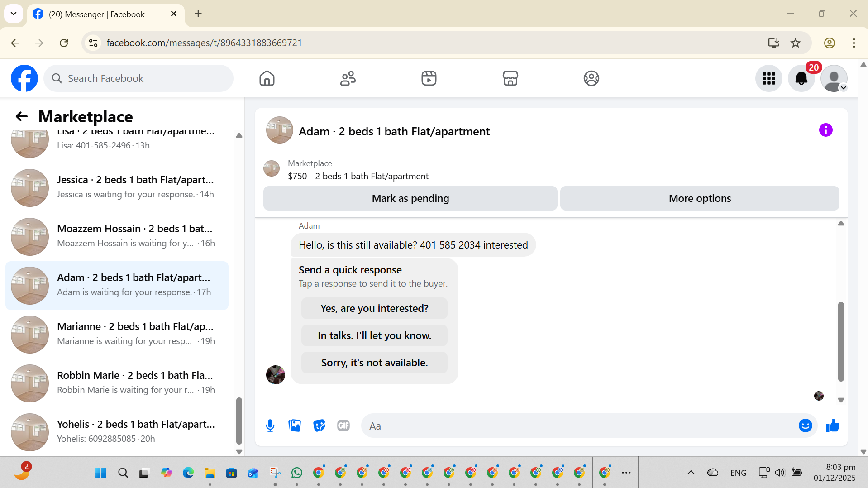This screenshot has height=488, width=868.
Task: Open the Groups icon in top navigation
Action: pos(591,78)
